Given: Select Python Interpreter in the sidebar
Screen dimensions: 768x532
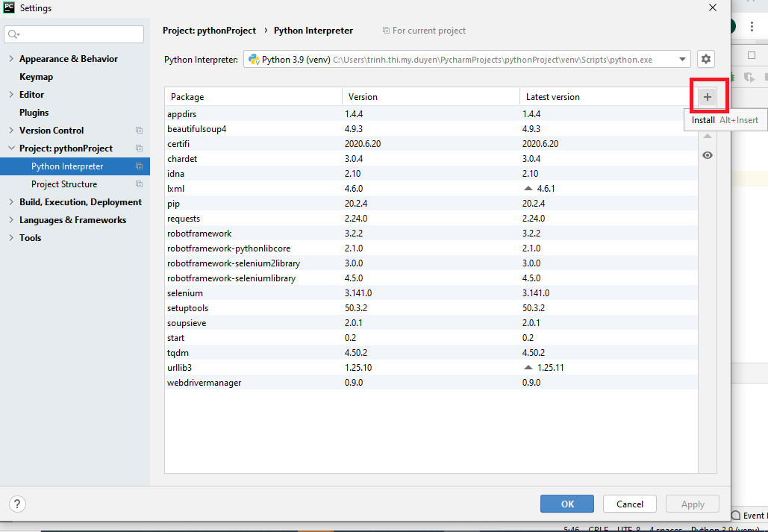Looking at the screenshot, I should click(x=75, y=166).
